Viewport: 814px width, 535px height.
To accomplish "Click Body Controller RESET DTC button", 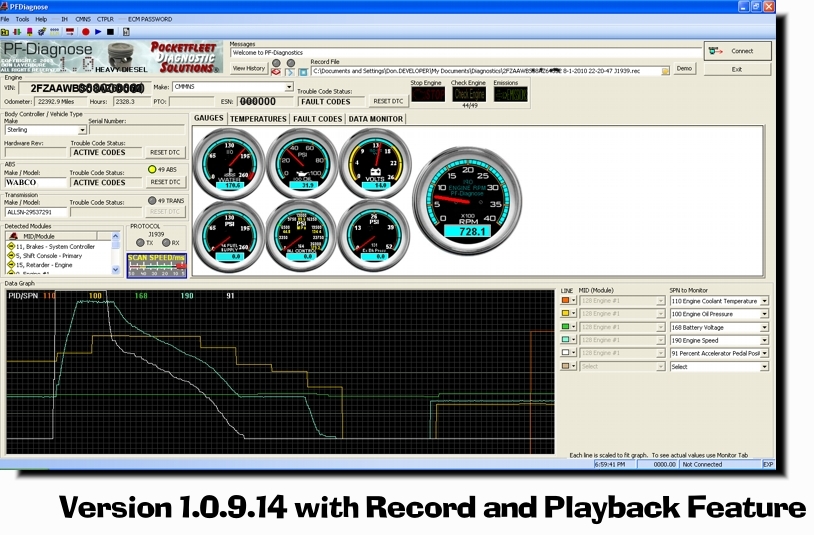I will (165, 153).
